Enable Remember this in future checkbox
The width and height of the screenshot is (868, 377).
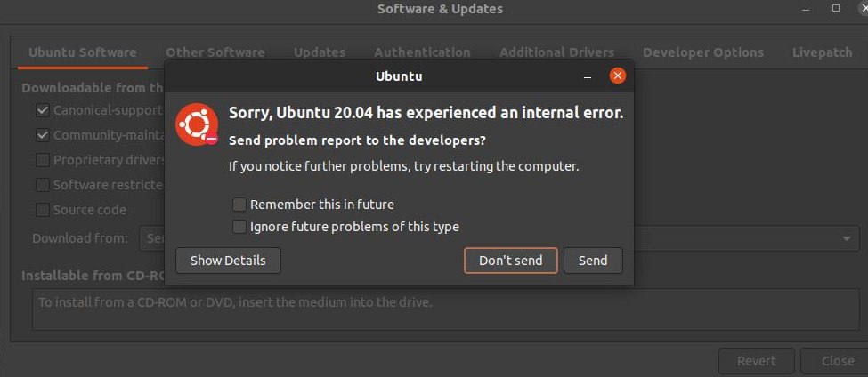click(x=239, y=205)
